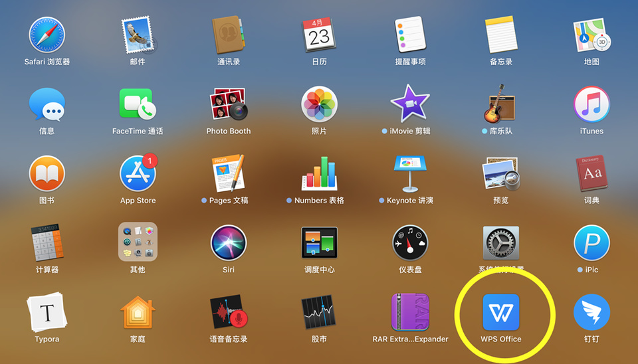
Task: Open Numbers 表格 app
Action: click(320, 173)
